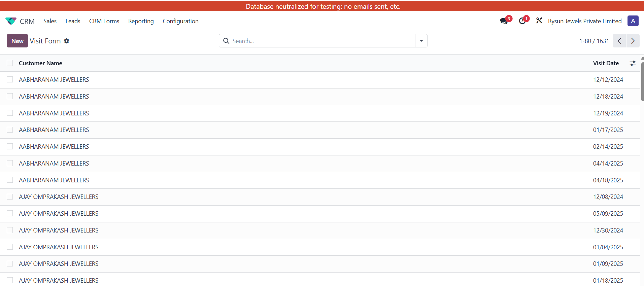Click the gear icon beside Visit Form
Image resolution: width=644 pixels, height=286 pixels.
(67, 41)
